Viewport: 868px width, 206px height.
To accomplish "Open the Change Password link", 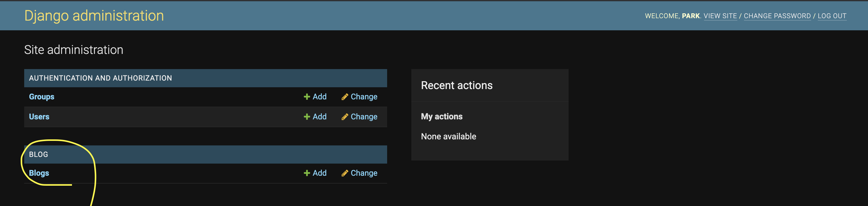I will 777,16.
